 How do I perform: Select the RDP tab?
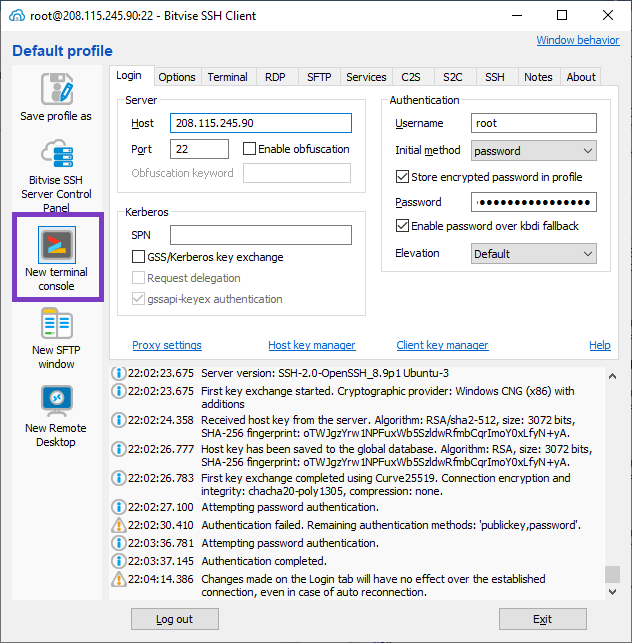275,77
